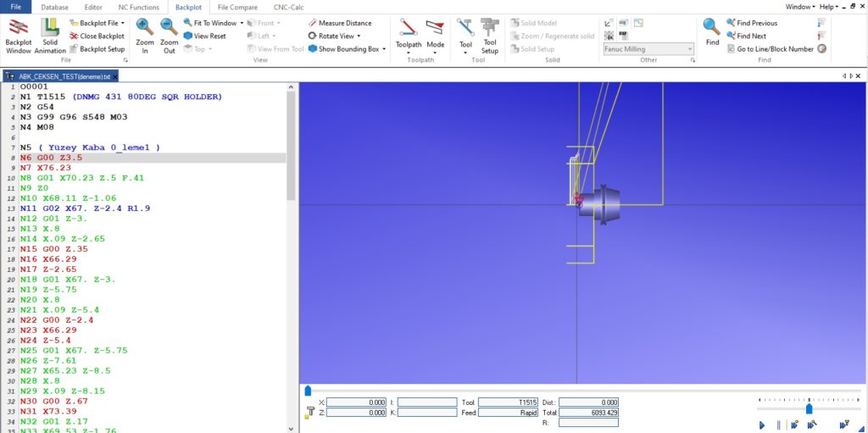This screenshot has height=433, width=868.
Task: Pause the backplot simulation
Action: pos(778,425)
